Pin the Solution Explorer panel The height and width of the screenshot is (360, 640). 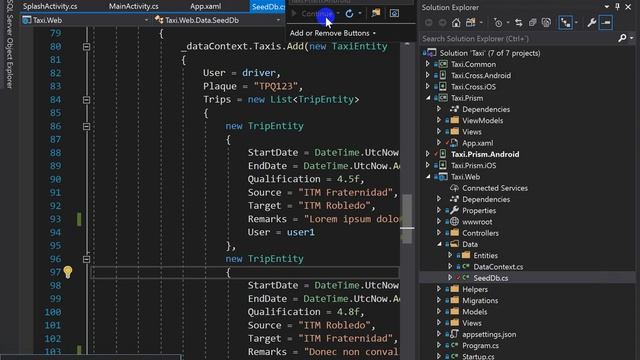(x=617, y=7)
